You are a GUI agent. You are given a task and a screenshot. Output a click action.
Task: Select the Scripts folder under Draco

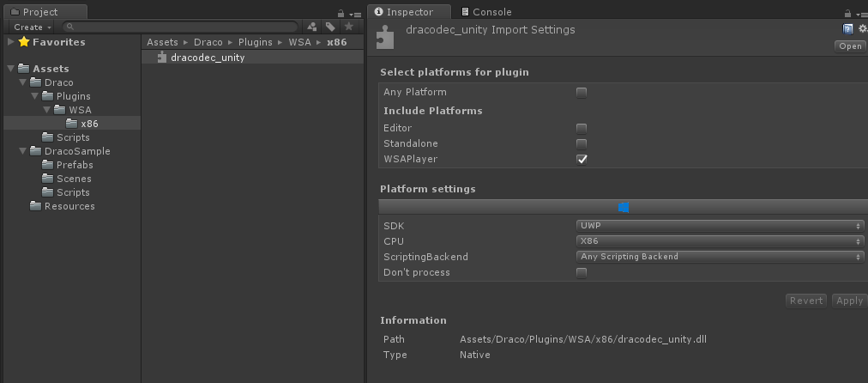(x=73, y=137)
